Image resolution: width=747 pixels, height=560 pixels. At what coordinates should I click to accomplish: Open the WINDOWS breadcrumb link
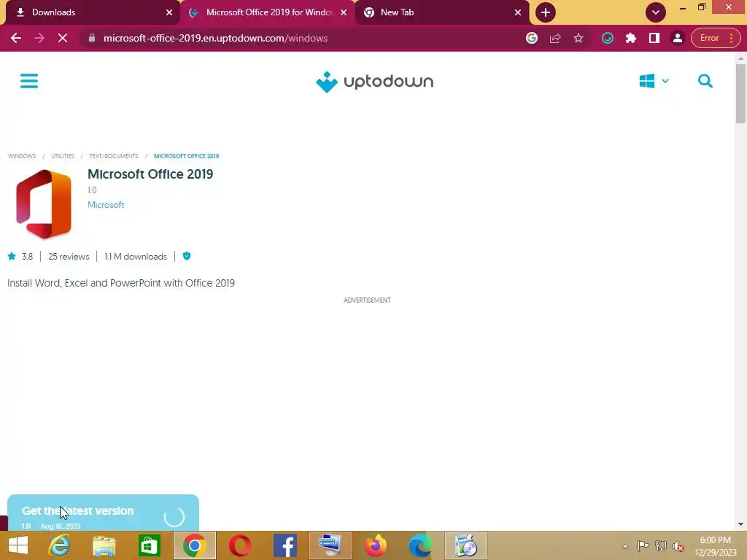(x=22, y=156)
